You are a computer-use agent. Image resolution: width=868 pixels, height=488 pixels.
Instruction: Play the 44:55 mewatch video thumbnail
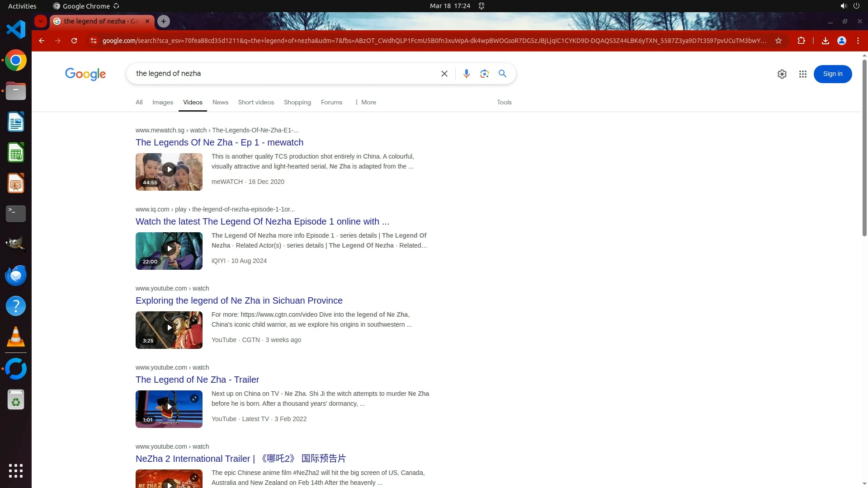click(x=169, y=171)
